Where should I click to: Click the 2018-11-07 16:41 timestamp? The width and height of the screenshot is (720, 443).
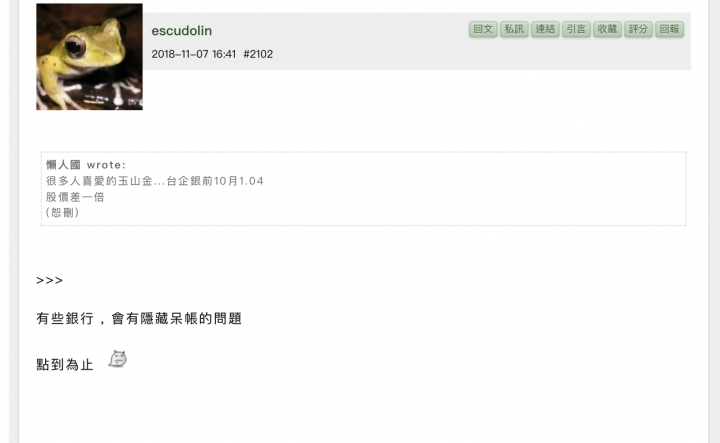point(193,54)
